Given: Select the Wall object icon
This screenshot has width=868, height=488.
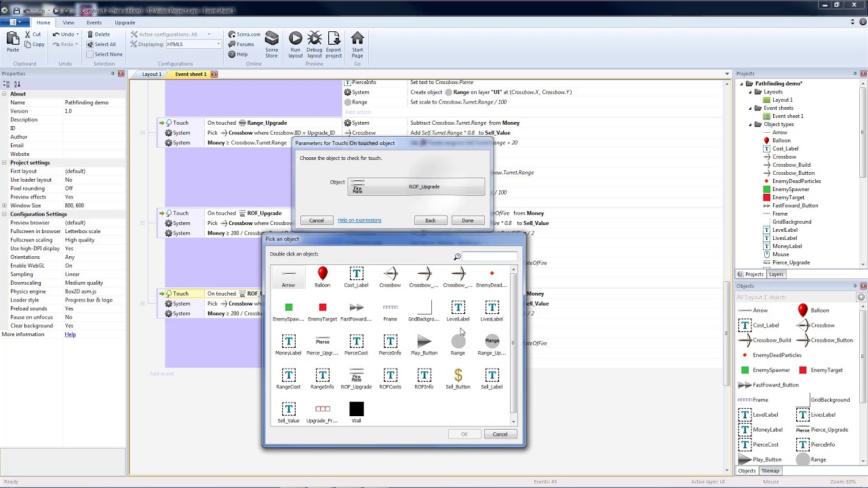Looking at the screenshot, I should 356,409.
